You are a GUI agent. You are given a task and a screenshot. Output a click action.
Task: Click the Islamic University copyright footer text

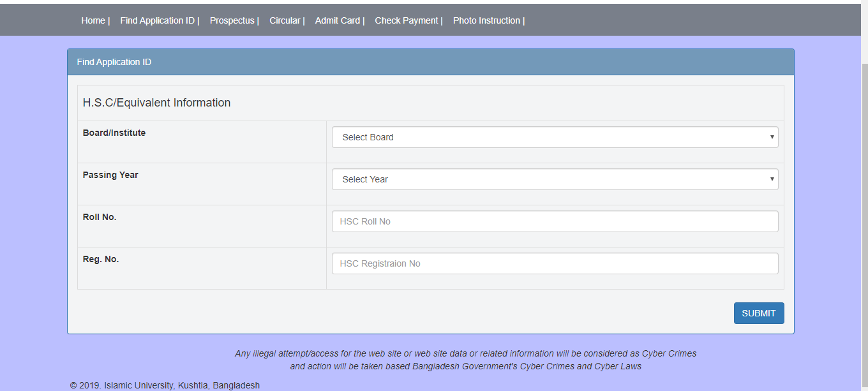coord(165,385)
